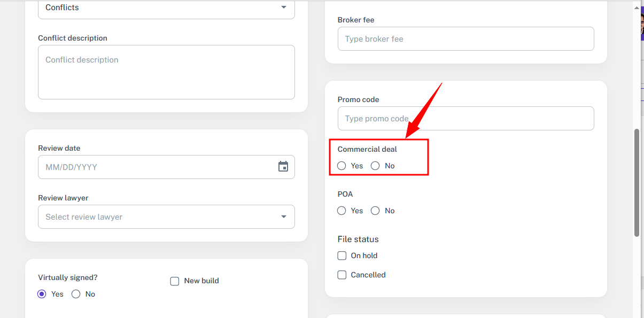Click the Broker fee input field

(x=465, y=39)
